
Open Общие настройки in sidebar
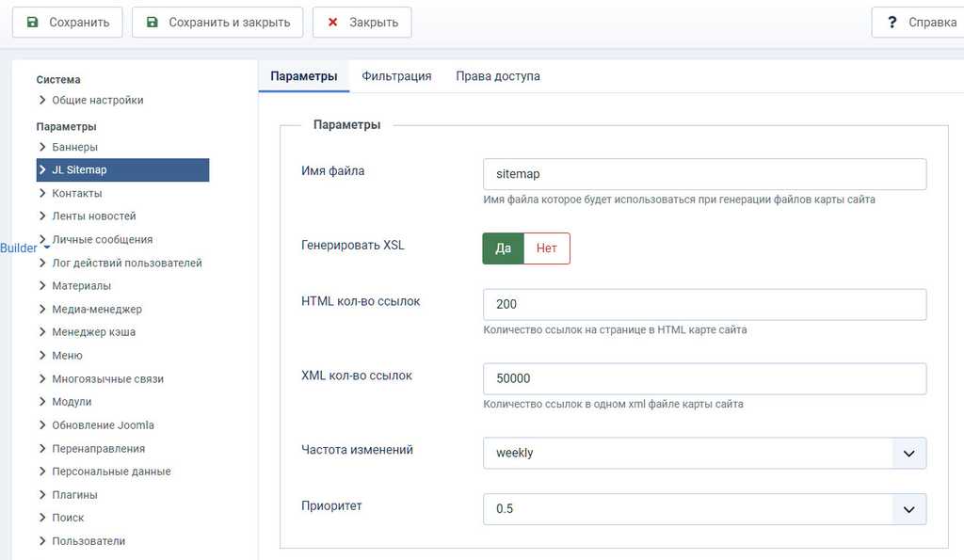pyautogui.click(x=97, y=100)
